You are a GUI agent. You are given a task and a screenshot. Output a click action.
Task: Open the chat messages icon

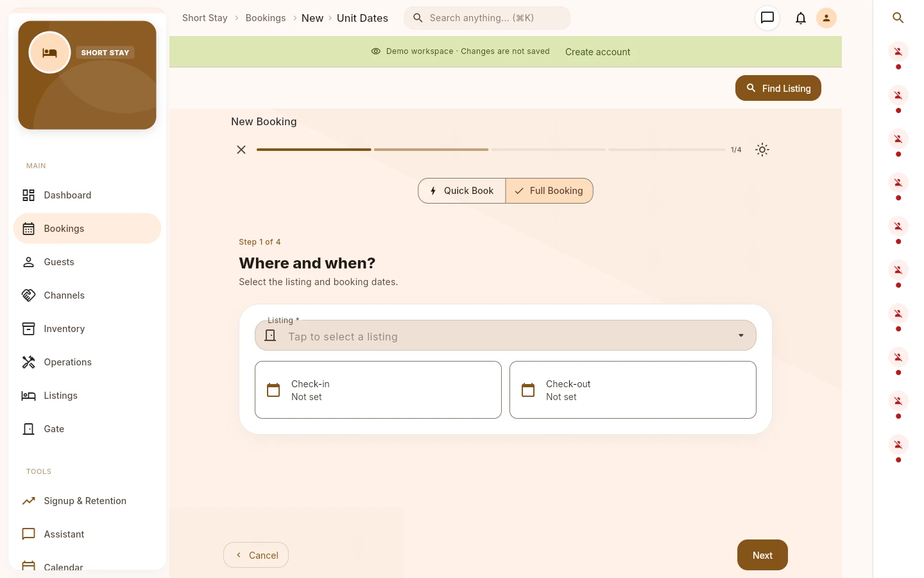tap(767, 18)
